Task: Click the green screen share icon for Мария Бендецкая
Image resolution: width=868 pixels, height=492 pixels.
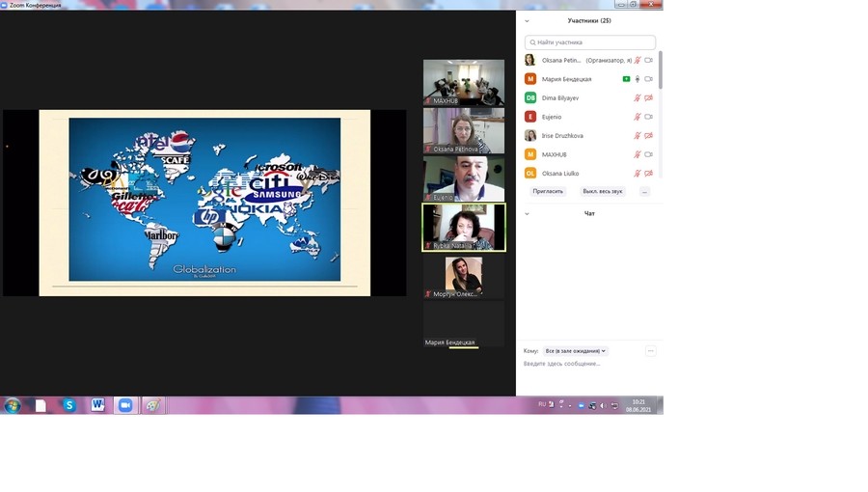Action: pos(626,79)
